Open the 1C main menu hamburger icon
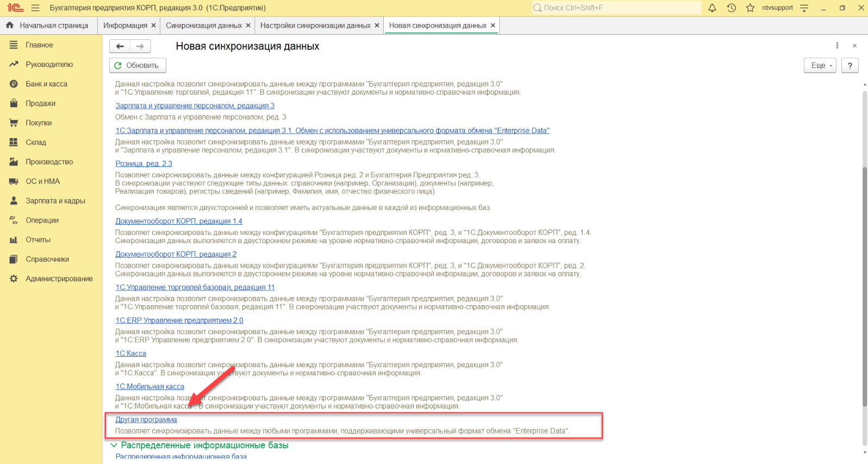This screenshot has width=868, height=464. (x=36, y=8)
